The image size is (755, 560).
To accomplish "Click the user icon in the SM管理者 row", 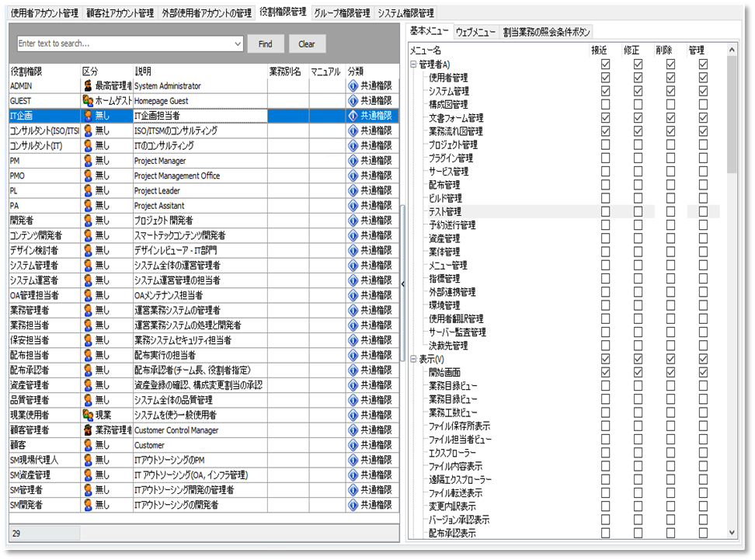I will (x=88, y=490).
